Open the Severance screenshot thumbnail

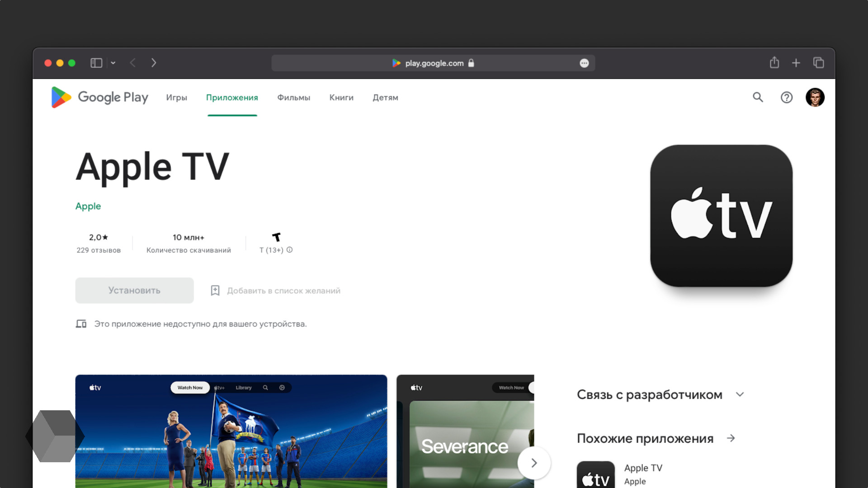[x=465, y=431]
